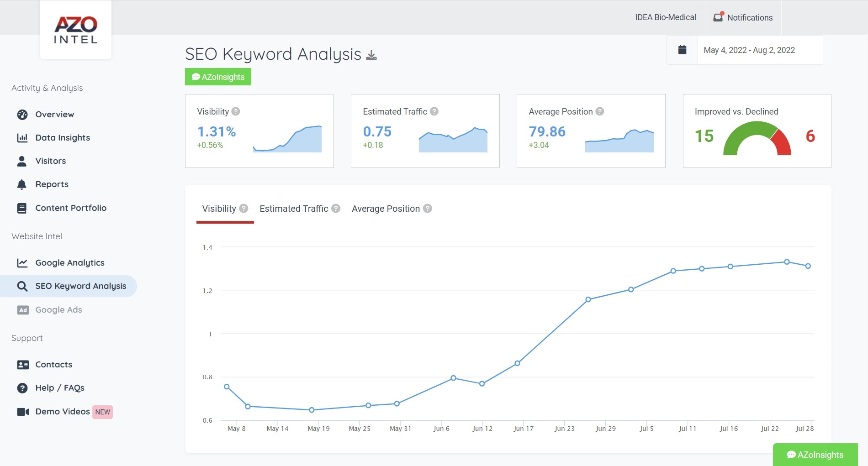The image size is (868, 466).
Task: Click the download icon beside SEO Keyword Analysis
Action: [x=372, y=55]
